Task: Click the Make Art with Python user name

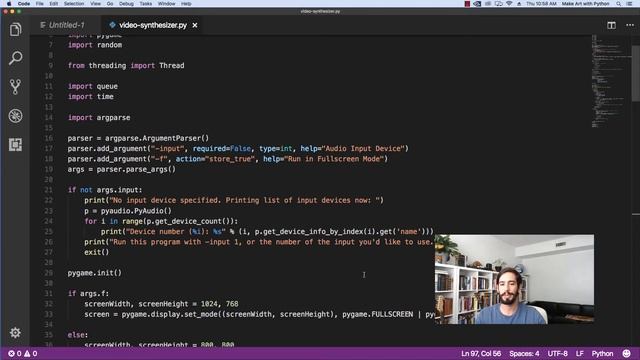Action: click(x=585, y=4)
